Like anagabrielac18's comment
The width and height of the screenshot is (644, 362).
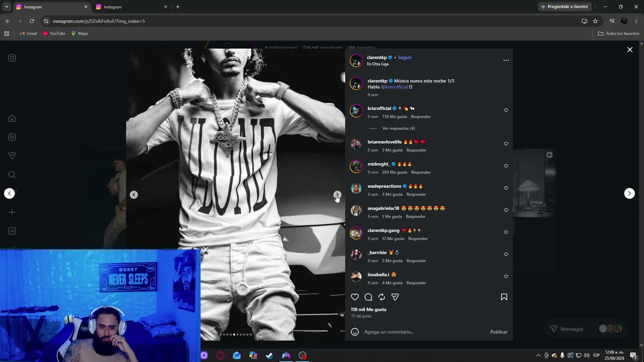[506, 210]
